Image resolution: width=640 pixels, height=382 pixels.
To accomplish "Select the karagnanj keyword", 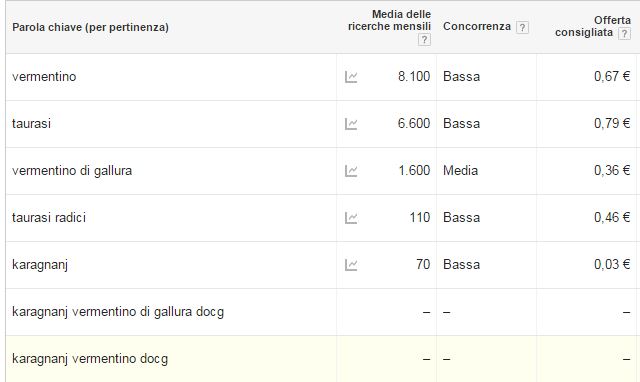I will pyautogui.click(x=40, y=265).
